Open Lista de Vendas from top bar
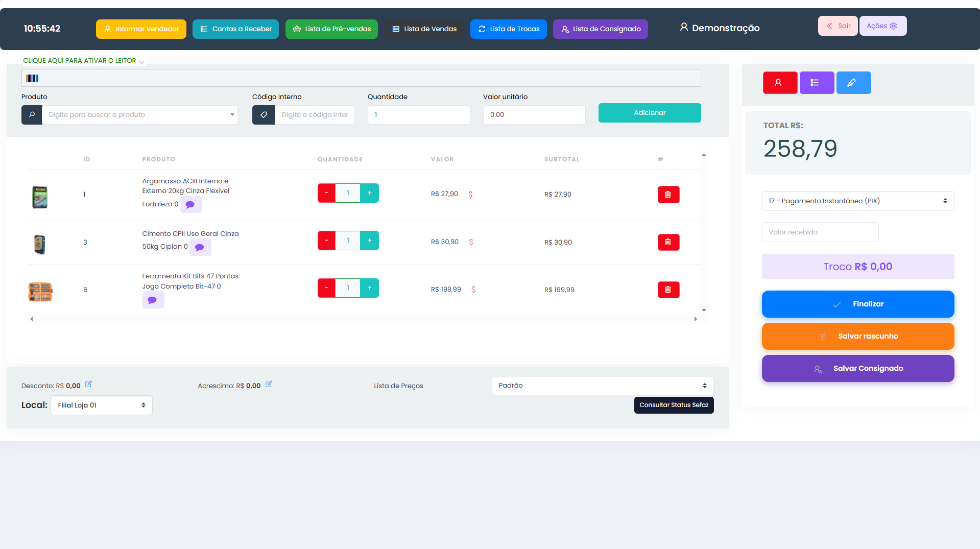This screenshot has height=549, width=980. (424, 29)
